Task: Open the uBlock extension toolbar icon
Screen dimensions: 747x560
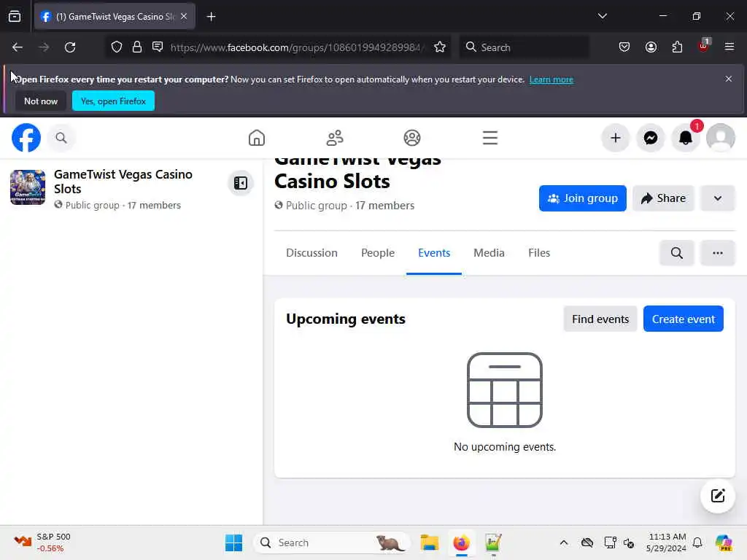Action: (703, 46)
